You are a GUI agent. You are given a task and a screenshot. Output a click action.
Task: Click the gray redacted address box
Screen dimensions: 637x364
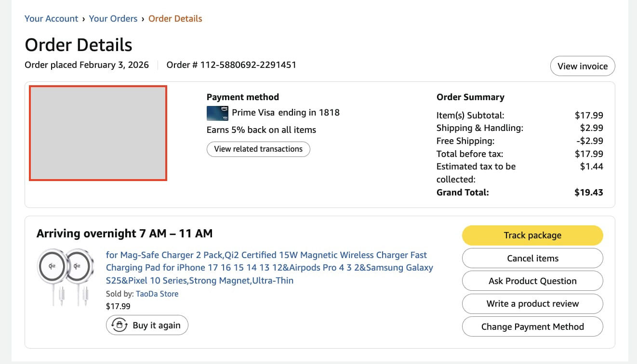98,133
